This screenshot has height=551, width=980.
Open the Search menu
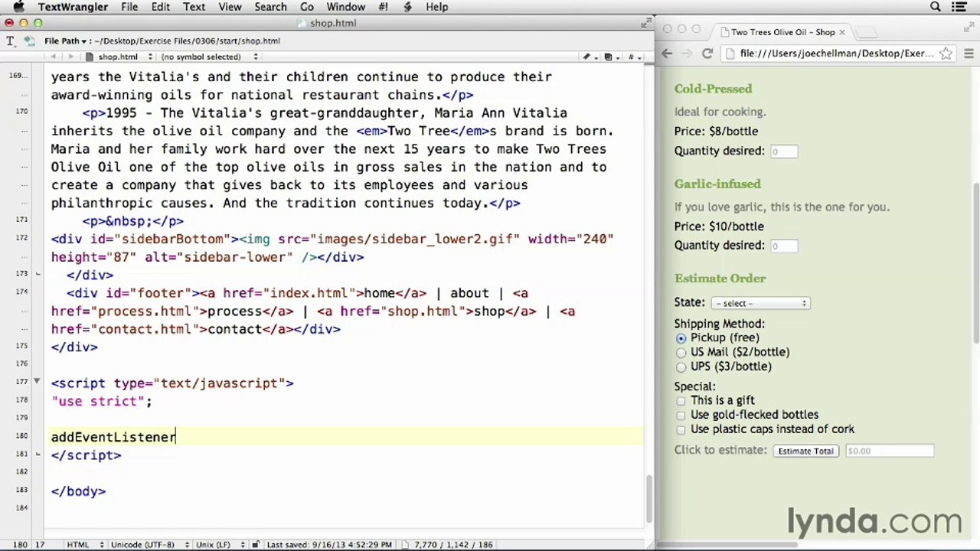[x=270, y=7]
